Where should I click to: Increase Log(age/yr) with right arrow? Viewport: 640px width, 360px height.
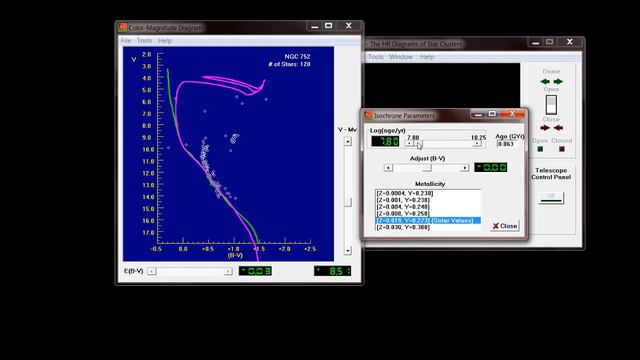click(477, 143)
